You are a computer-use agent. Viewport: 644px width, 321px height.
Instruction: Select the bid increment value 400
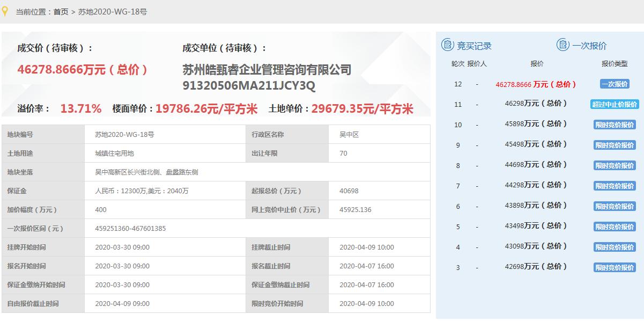click(101, 210)
